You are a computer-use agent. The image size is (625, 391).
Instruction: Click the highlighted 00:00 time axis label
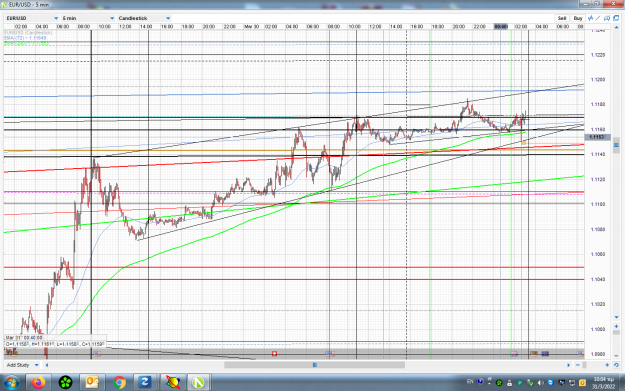point(501,27)
